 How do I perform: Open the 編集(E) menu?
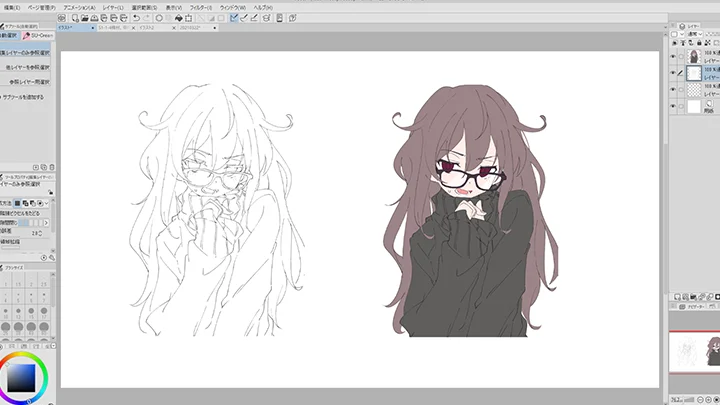tap(12, 8)
